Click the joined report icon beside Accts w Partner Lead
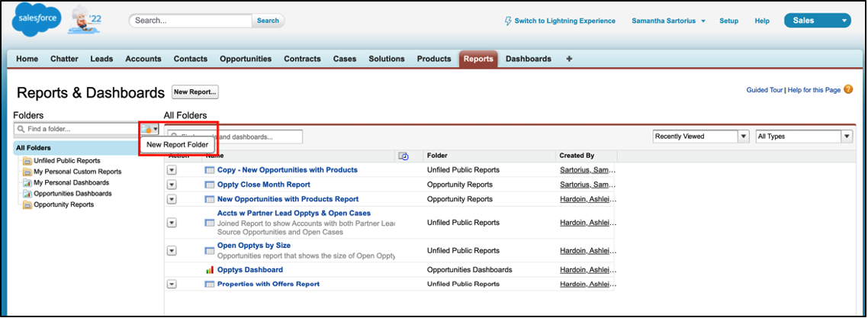This screenshot has height=318, width=868. point(210,223)
